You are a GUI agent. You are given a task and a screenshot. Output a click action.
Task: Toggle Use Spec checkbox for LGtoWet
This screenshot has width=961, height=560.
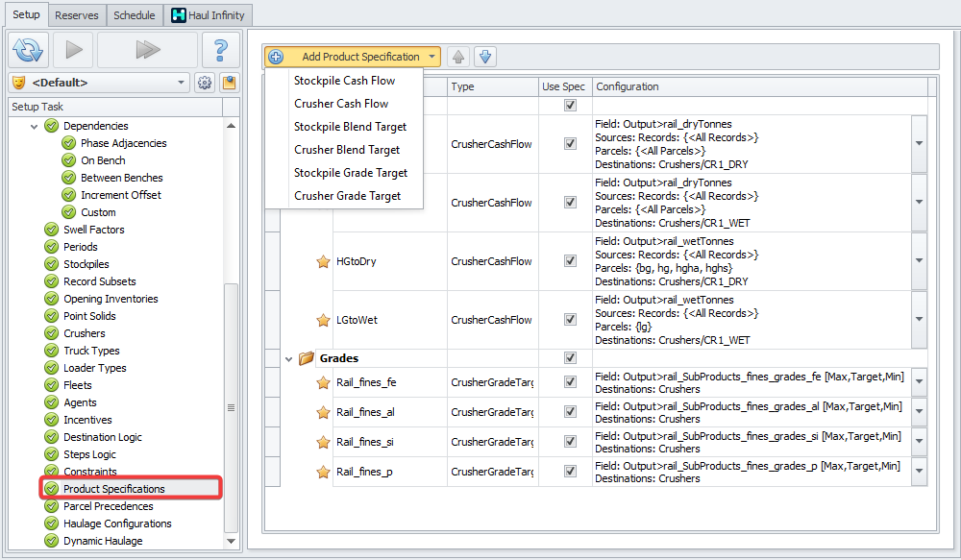(570, 320)
